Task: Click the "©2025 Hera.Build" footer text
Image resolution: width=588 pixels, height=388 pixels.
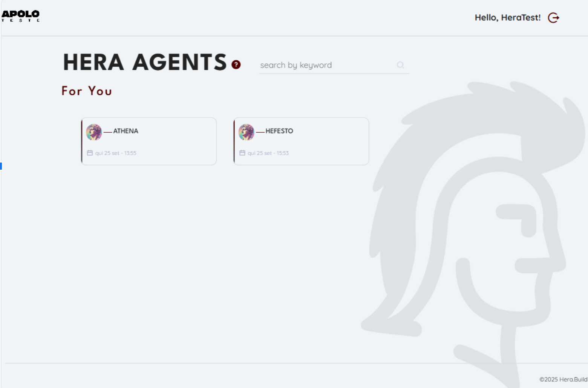Action: (563, 379)
